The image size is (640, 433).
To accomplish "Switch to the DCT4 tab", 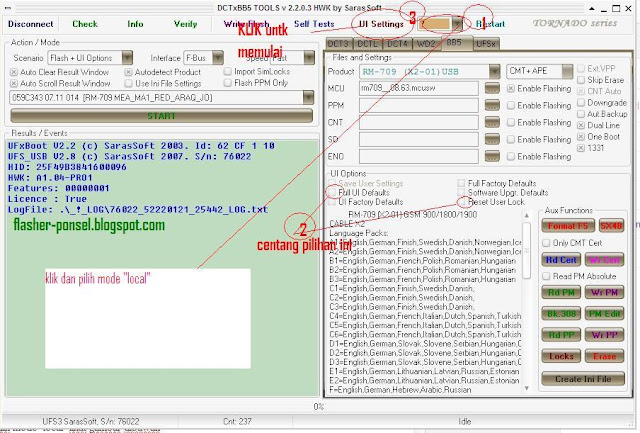I will [398, 43].
